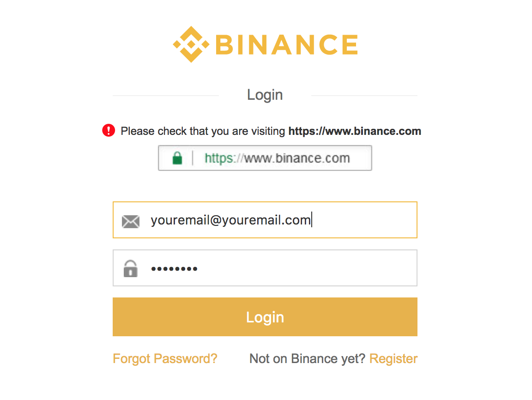This screenshot has width=532, height=400.
Task: Place the cursor after youremail@youremail.com text
Action: (312, 220)
